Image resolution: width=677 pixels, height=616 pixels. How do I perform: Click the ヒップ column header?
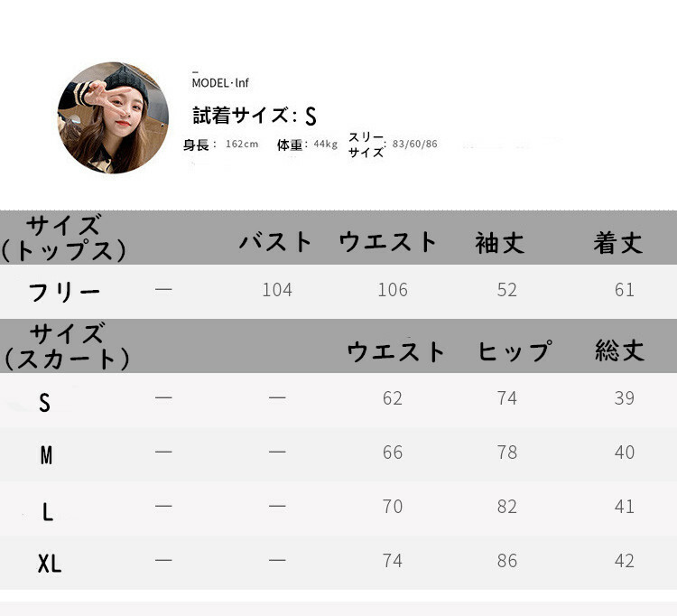(515, 350)
